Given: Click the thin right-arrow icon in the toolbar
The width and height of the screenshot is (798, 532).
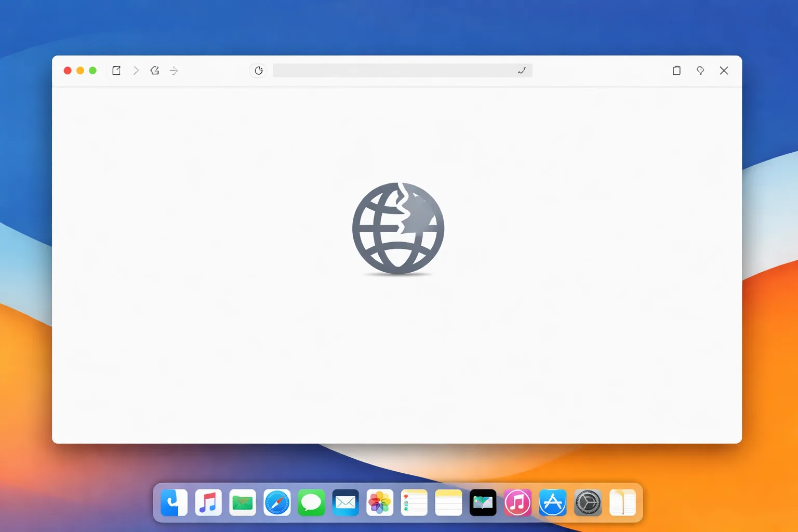Looking at the screenshot, I should tap(174, 71).
